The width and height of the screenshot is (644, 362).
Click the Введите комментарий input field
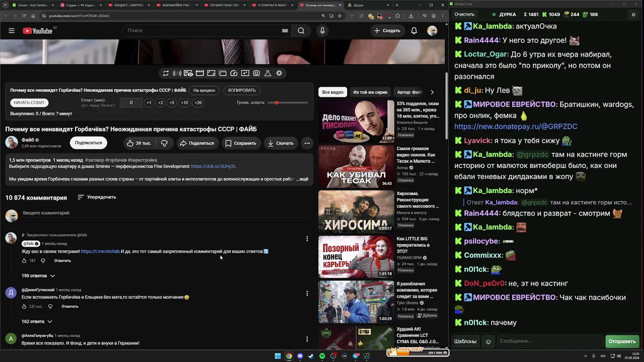coord(166,213)
